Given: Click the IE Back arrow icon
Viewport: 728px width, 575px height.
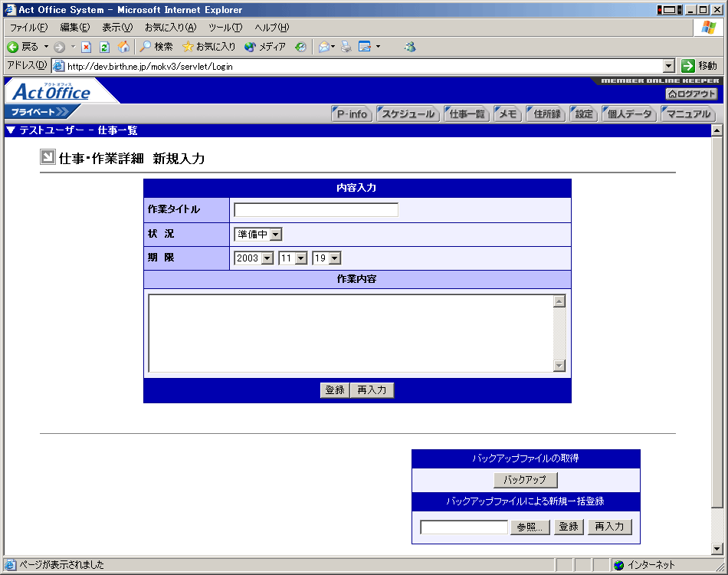Looking at the screenshot, I should coord(12,47).
